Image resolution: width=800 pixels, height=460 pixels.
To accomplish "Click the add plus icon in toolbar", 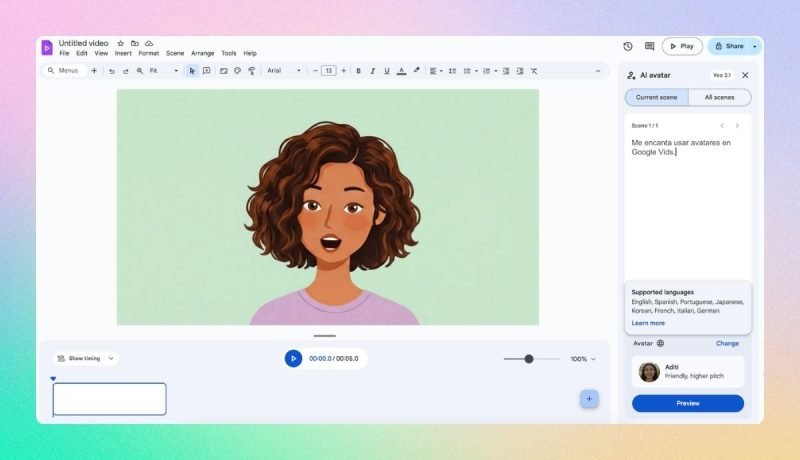I will click(x=94, y=71).
